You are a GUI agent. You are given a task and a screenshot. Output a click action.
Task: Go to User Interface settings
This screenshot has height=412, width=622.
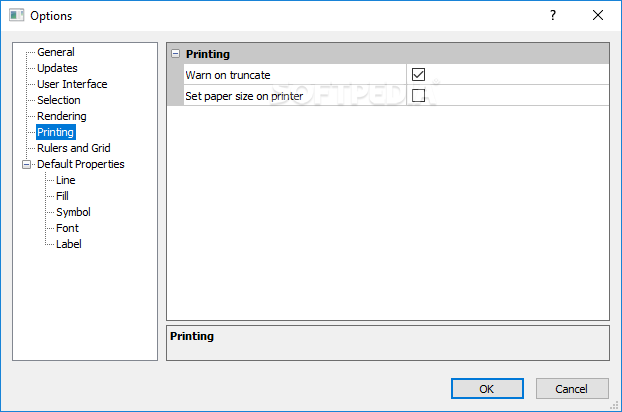72,84
